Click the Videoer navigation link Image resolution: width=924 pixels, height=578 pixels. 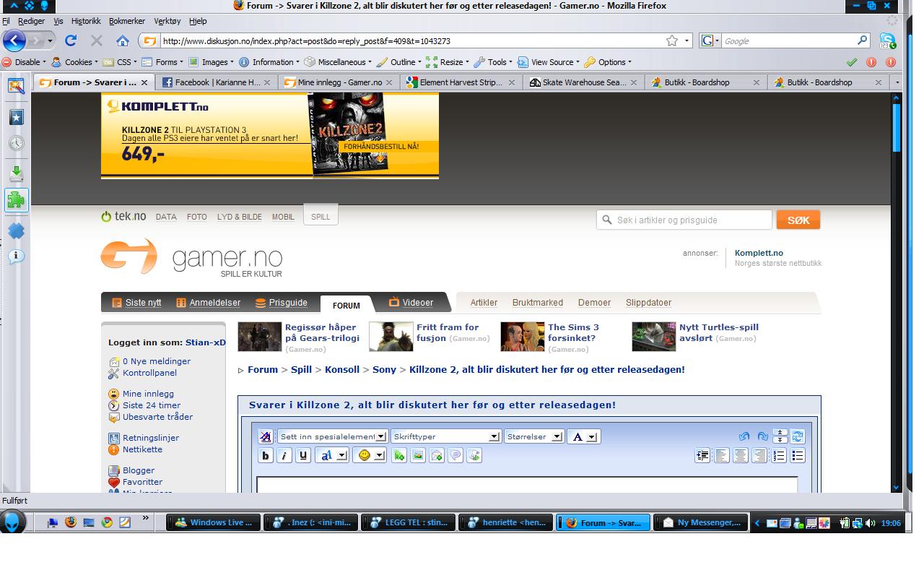pyautogui.click(x=411, y=303)
